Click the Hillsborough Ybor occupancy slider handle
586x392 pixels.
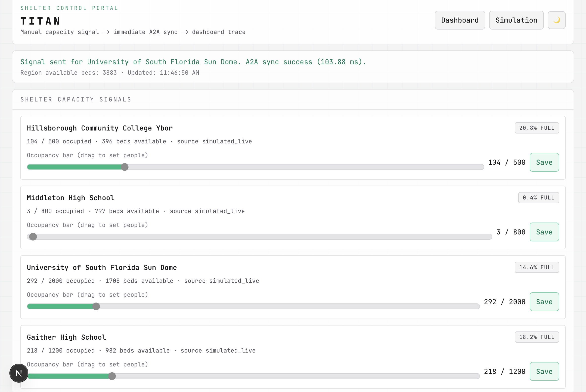pyautogui.click(x=125, y=167)
